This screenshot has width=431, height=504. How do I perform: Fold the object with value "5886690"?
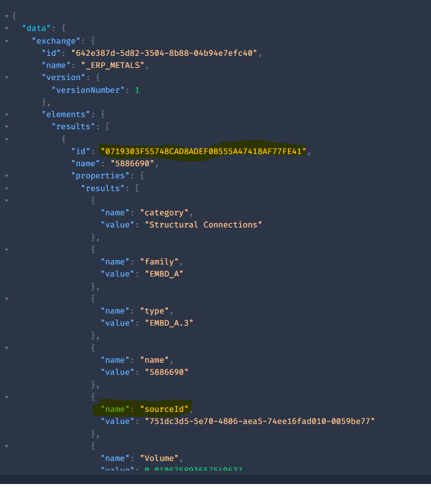pyautogui.click(x=7, y=348)
